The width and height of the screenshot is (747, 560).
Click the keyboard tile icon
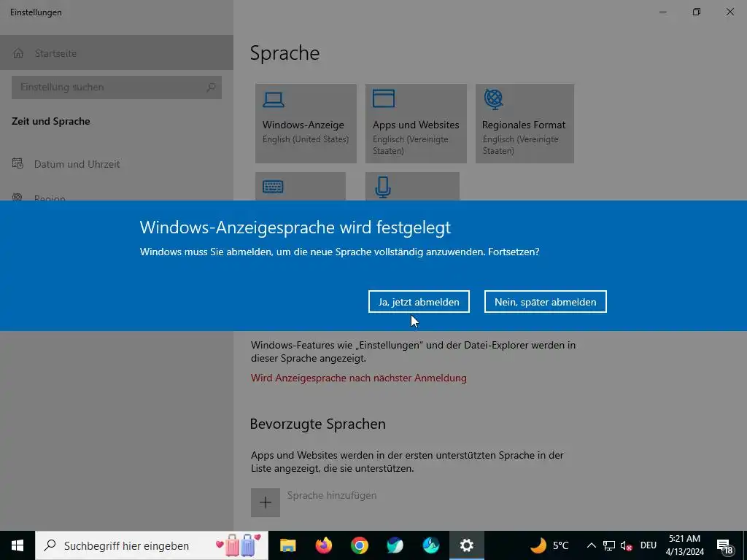[x=273, y=186]
